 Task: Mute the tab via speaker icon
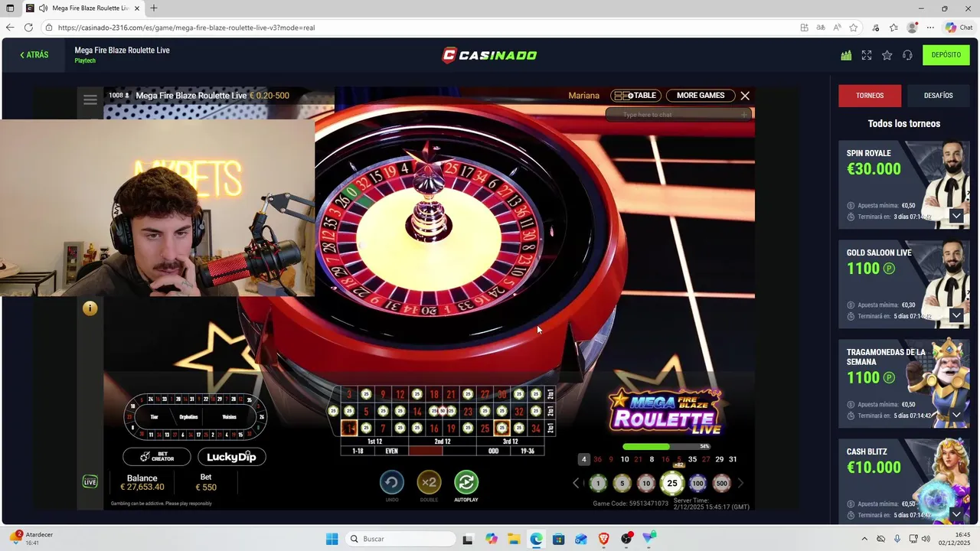coord(43,8)
